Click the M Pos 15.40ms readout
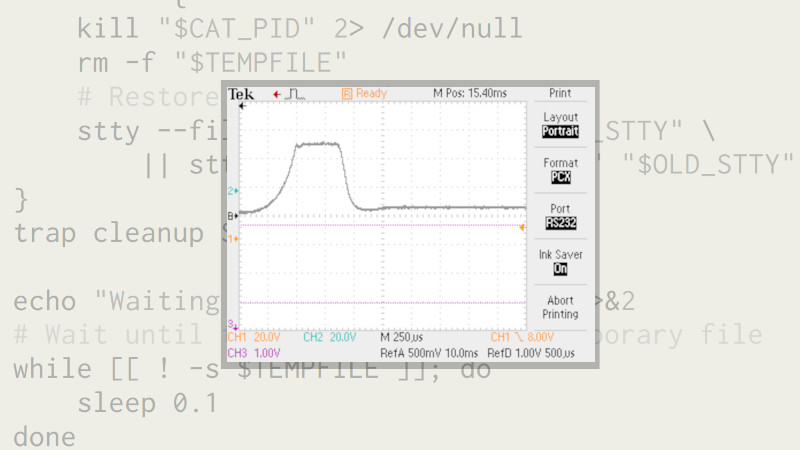This screenshot has height=450, width=800. (469, 94)
